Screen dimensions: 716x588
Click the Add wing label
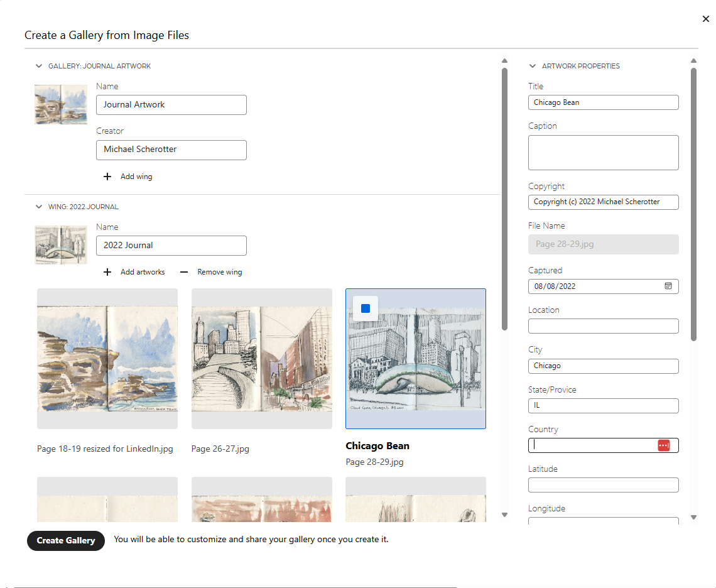(x=136, y=177)
